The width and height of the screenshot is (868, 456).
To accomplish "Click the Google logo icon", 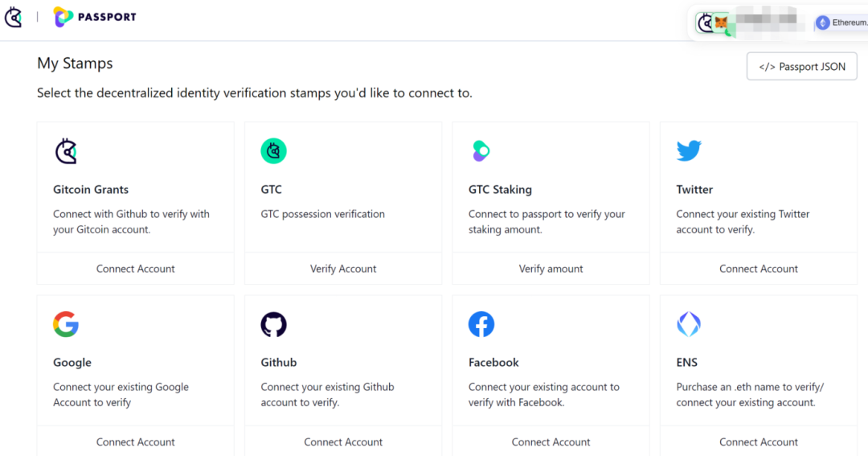I will [x=66, y=324].
